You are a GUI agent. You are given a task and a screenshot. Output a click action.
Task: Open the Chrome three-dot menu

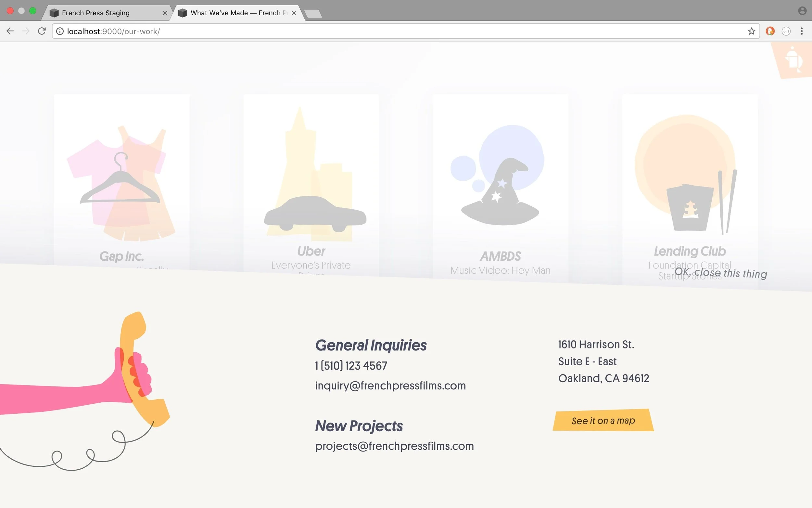point(802,31)
